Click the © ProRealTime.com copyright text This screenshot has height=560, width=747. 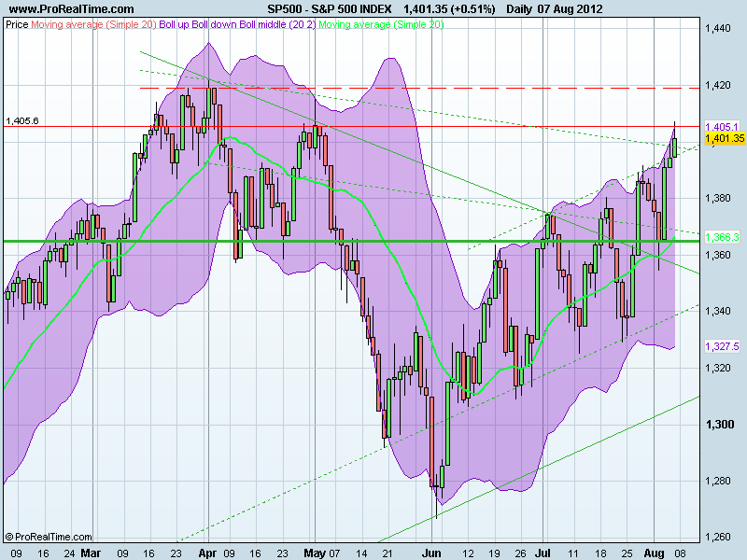[49, 537]
